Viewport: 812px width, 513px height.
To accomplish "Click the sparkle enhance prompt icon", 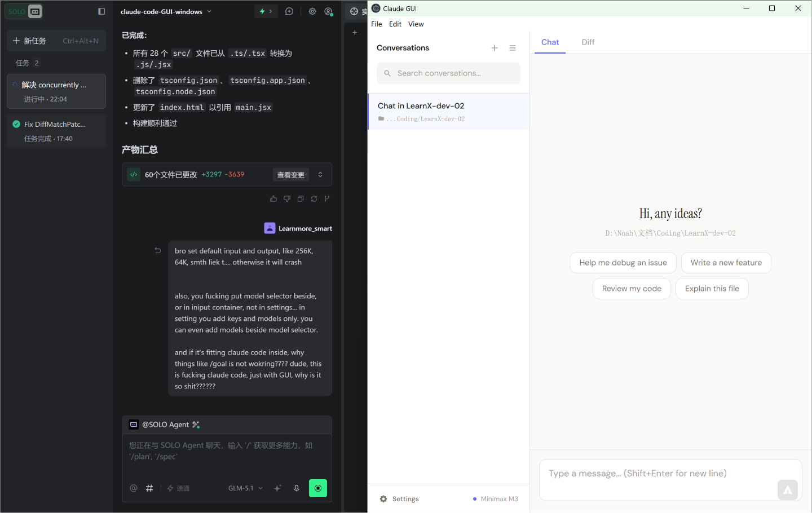I will coord(277,488).
